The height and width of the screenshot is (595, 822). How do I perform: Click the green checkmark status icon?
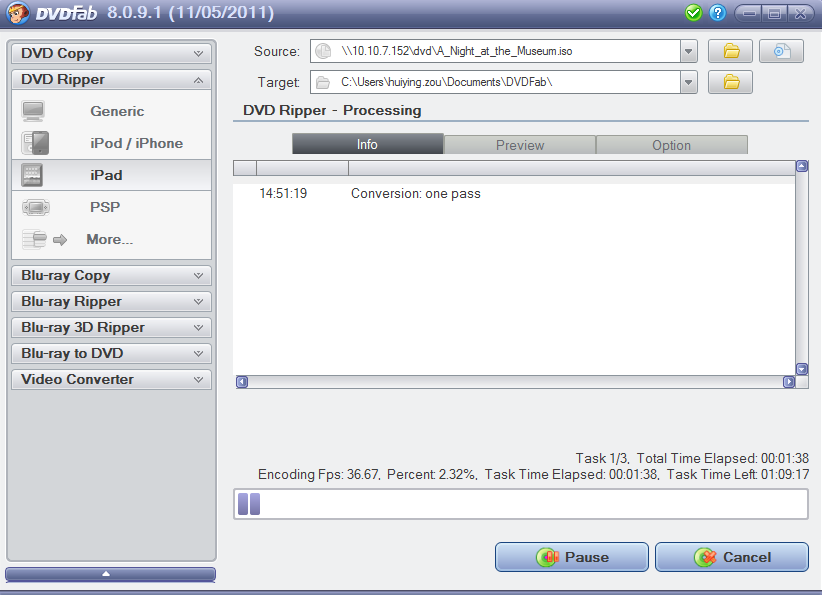click(x=693, y=13)
